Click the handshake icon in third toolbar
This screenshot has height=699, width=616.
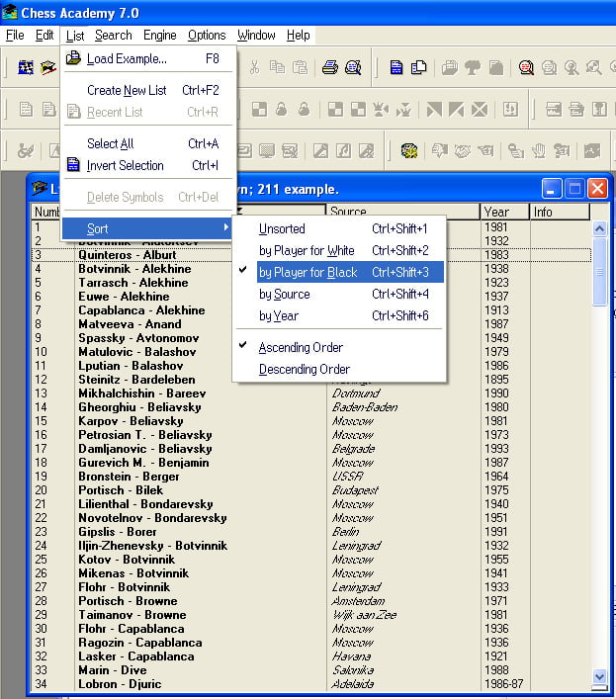pos(462,151)
